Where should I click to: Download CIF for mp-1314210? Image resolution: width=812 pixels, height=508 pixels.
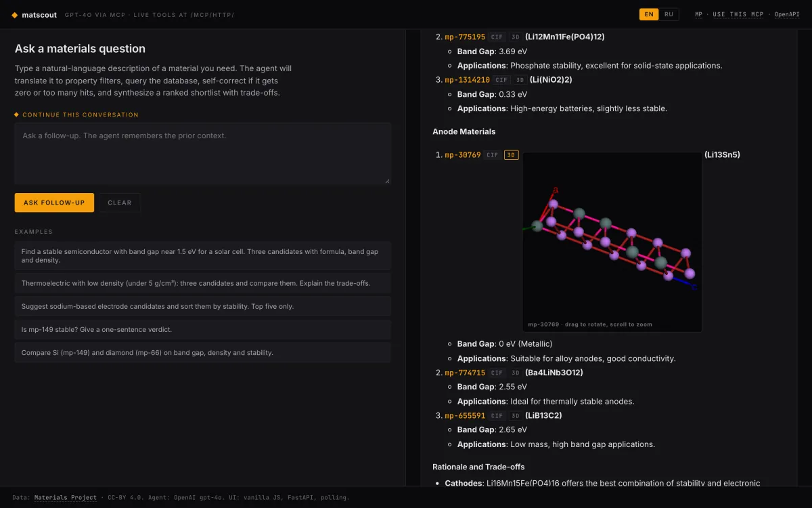[x=501, y=80]
